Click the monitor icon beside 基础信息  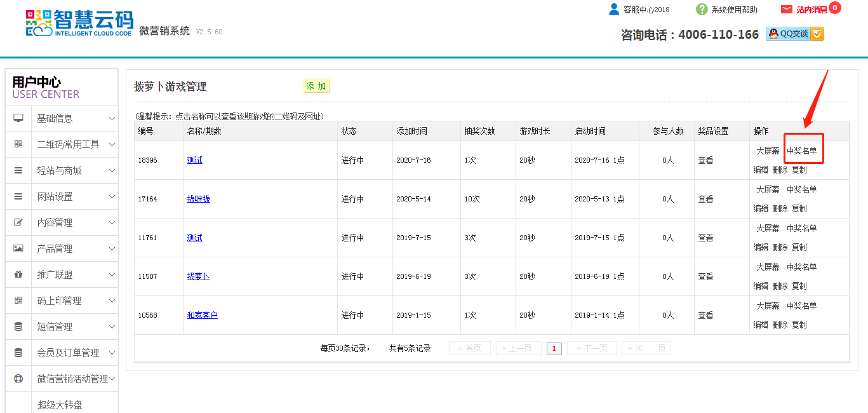tap(18, 118)
